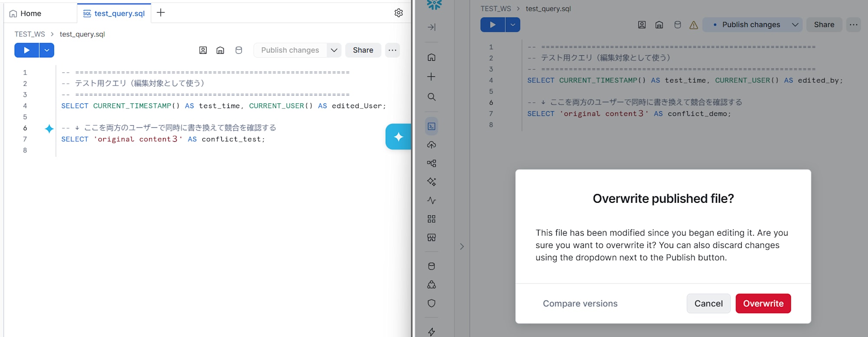The height and width of the screenshot is (337, 868).
Task: Open role selector icon in right window
Action: [642, 25]
